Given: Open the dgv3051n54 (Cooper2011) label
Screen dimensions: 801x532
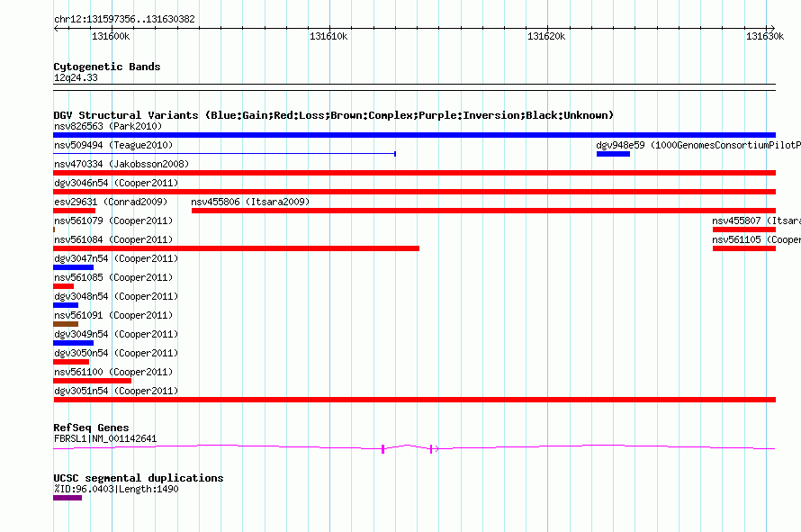Looking at the screenshot, I should tap(116, 391).
